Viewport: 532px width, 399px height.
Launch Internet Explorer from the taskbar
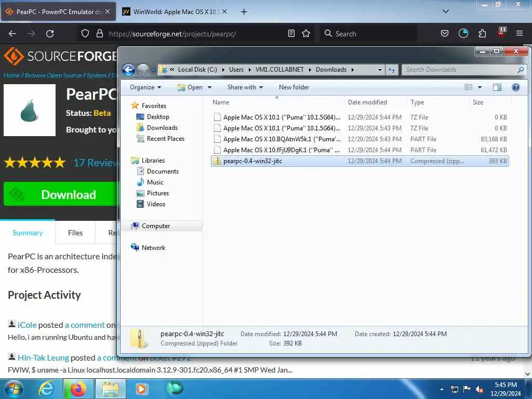tap(46, 389)
